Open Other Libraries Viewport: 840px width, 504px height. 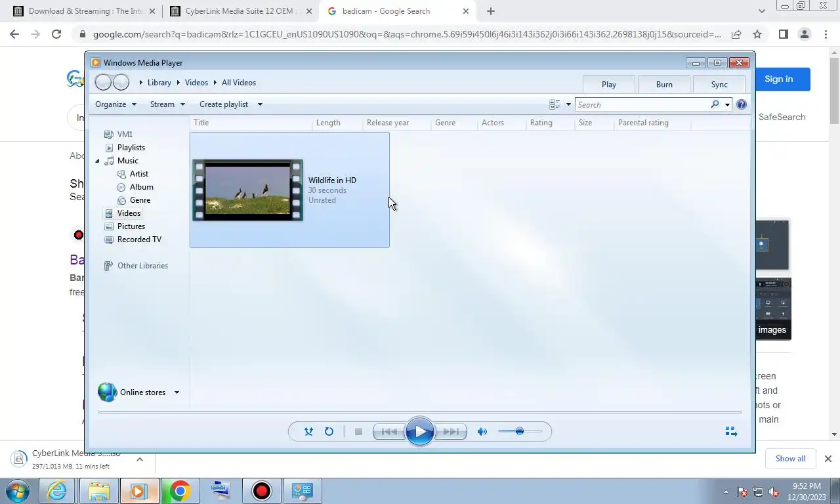pyautogui.click(x=142, y=266)
